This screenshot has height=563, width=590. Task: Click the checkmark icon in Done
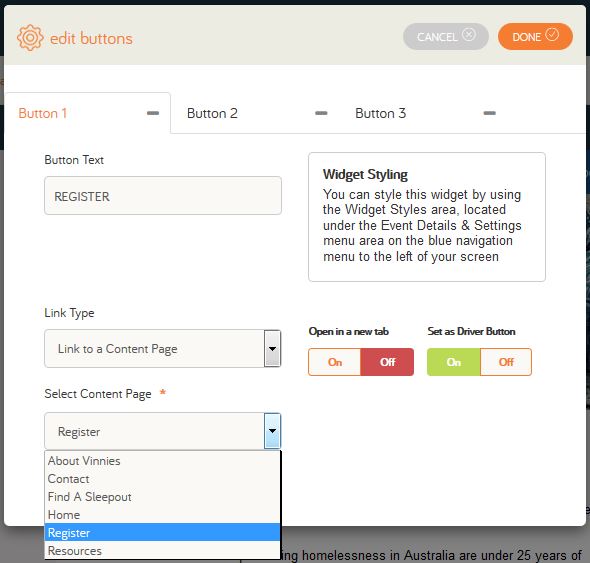[x=552, y=34]
